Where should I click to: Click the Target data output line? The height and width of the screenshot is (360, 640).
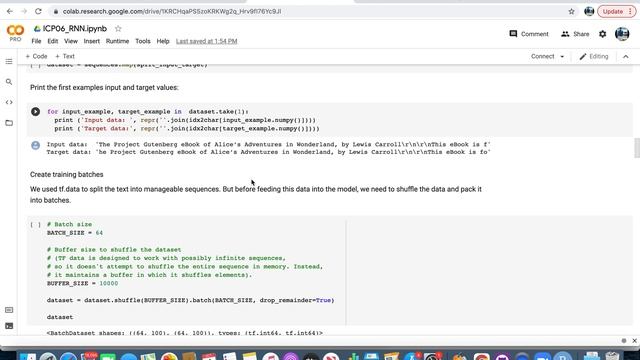(268, 152)
